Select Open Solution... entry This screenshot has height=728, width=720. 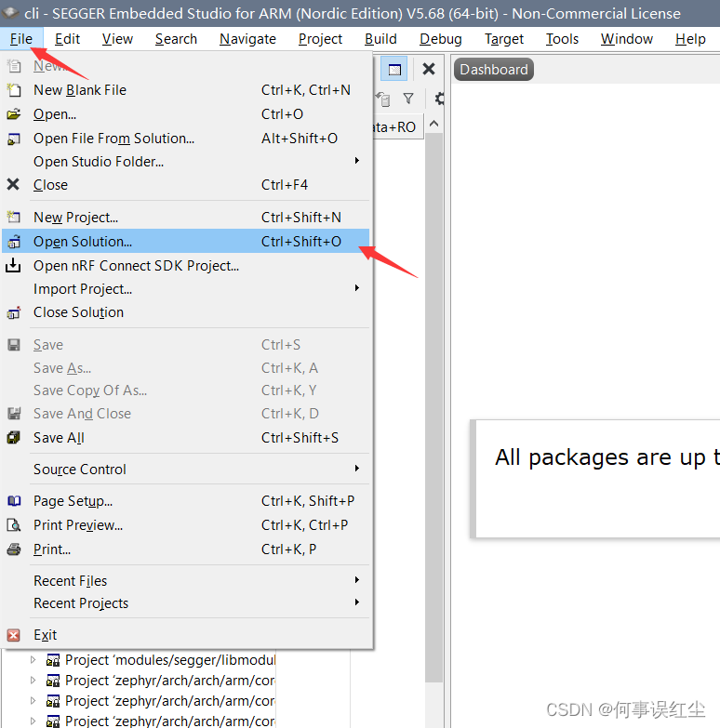click(x=186, y=242)
